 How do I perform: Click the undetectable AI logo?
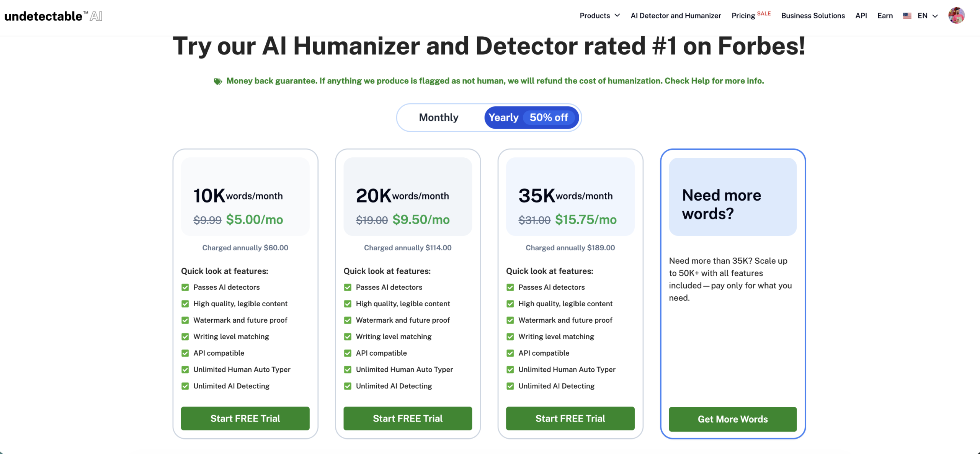click(x=53, y=16)
